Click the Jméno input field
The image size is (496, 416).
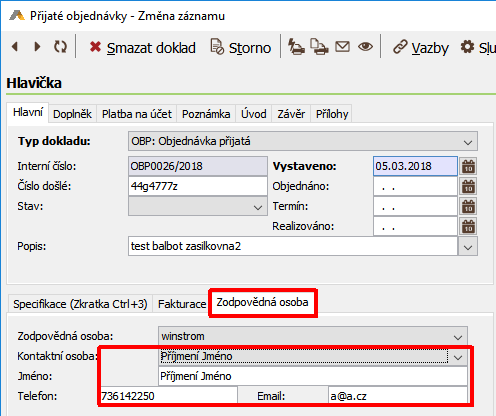313,376
